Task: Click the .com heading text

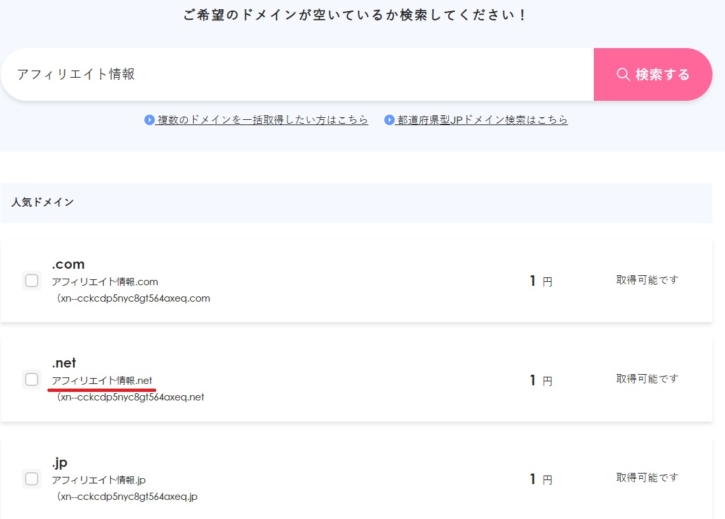Action: 68,264
